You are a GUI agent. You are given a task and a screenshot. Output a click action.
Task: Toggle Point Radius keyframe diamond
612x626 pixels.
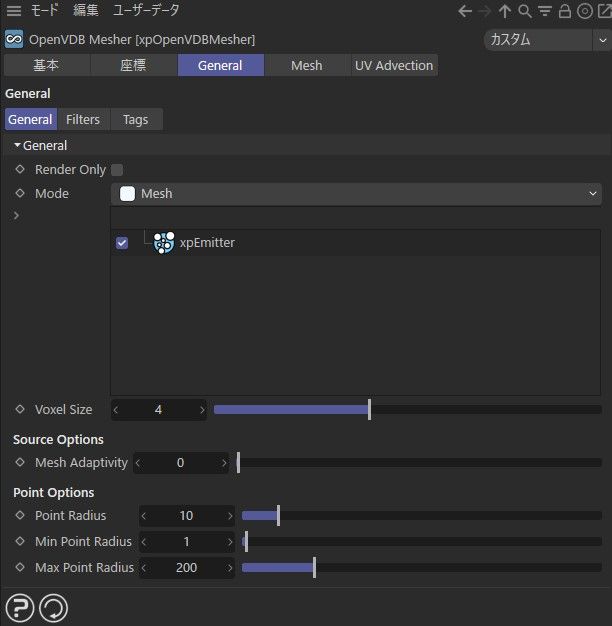tap(20, 515)
